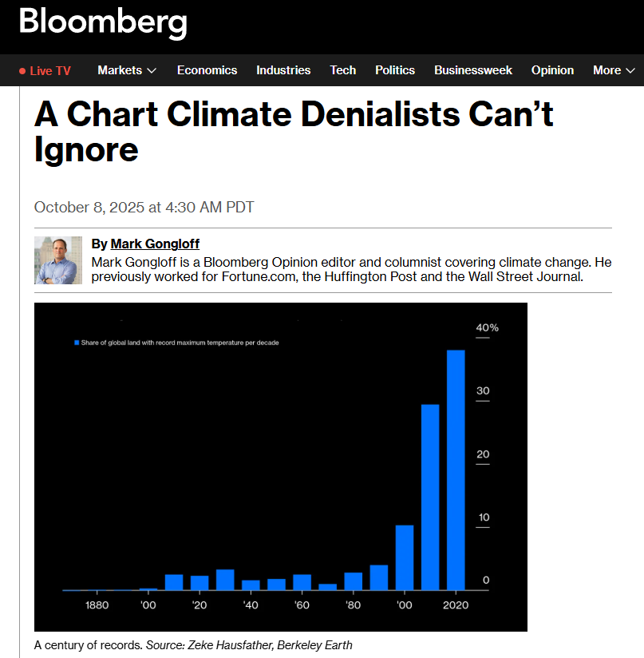Click the tallest 2020 chart bar
The image size is (644, 658).
(x=456, y=470)
